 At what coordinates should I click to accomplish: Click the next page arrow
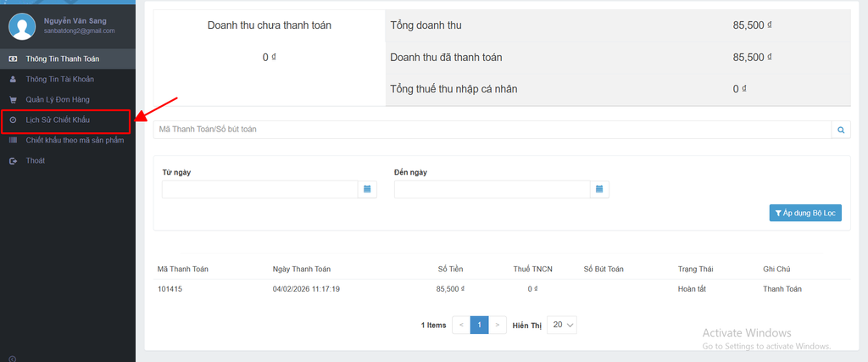click(x=498, y=325)
